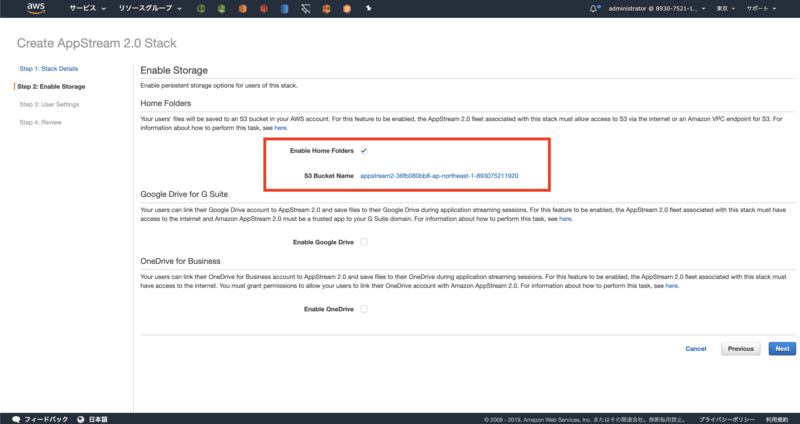
Task: Open the orange hexagon with white page shortcut
Action: click(347, 9)
